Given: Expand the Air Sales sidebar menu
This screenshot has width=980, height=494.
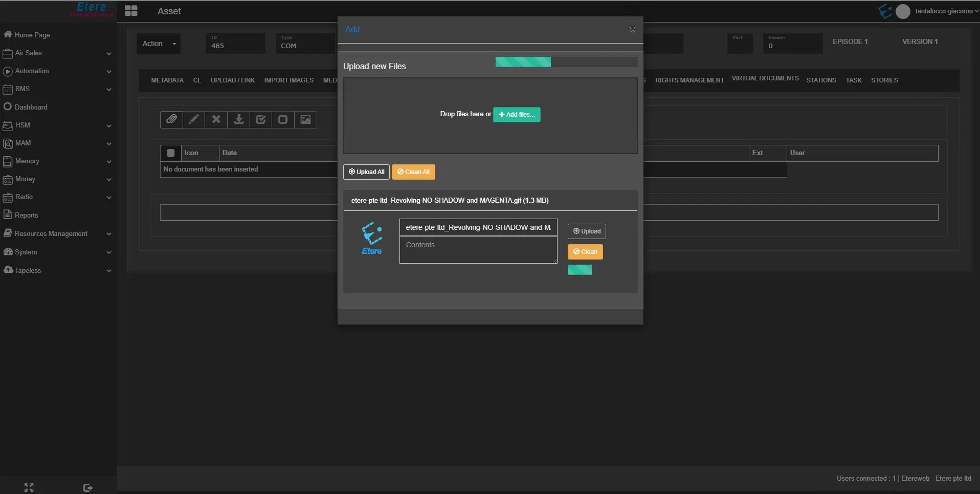Looking at the screenshot, I should pos(56,53).
